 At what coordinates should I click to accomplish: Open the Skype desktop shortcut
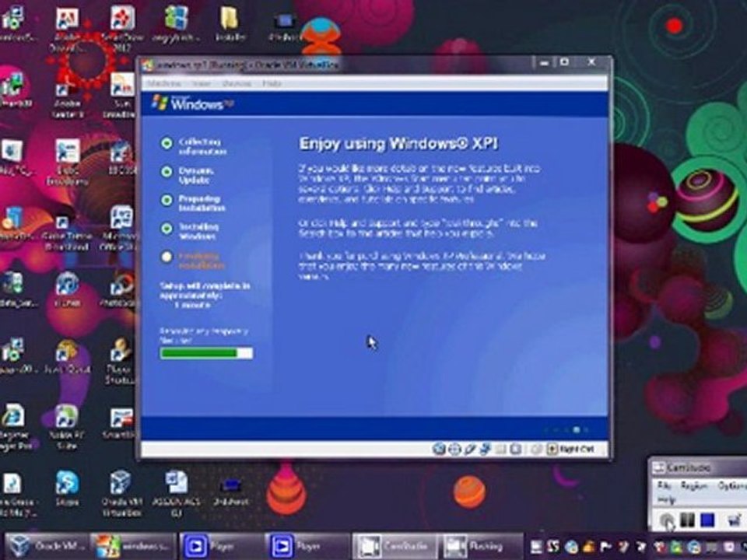tap(67, 488)
